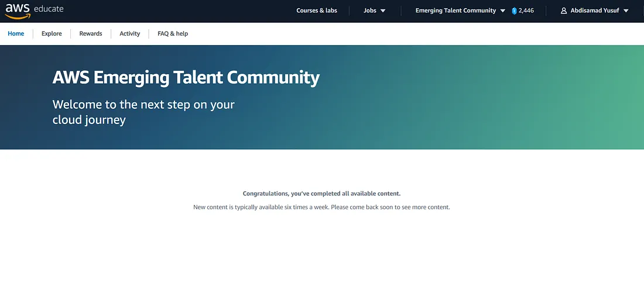Open the Jobs menu
This screenshot has width=644, height=283.
tap(369, 11)
